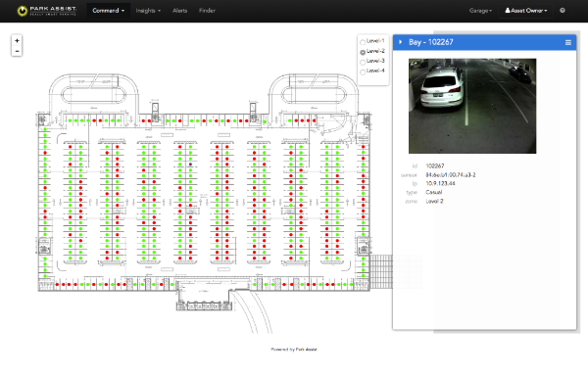Select the Level-1 radio button

pyautogui.click(x=363, y=42)
